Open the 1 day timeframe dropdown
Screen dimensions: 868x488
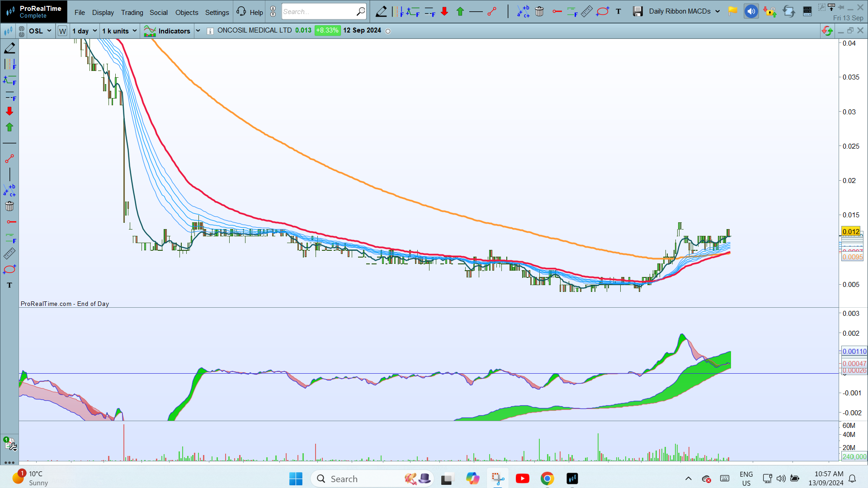point(85,31)
